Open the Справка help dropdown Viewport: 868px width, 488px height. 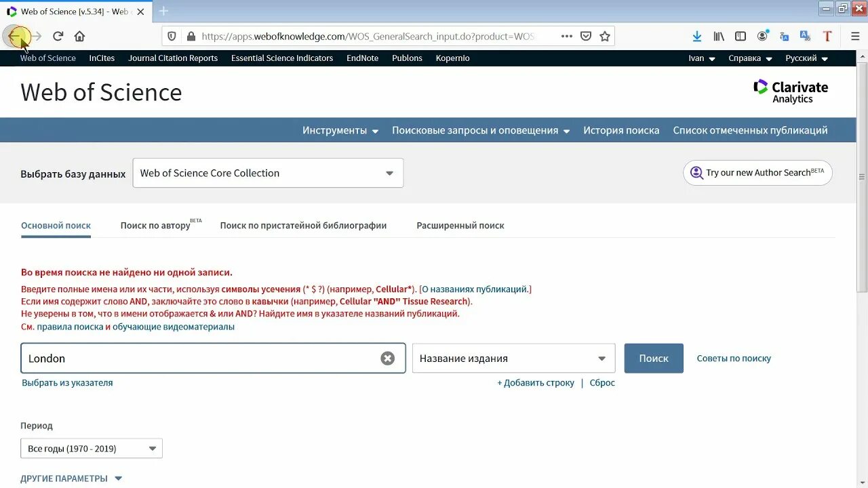[x=750, y=58]
